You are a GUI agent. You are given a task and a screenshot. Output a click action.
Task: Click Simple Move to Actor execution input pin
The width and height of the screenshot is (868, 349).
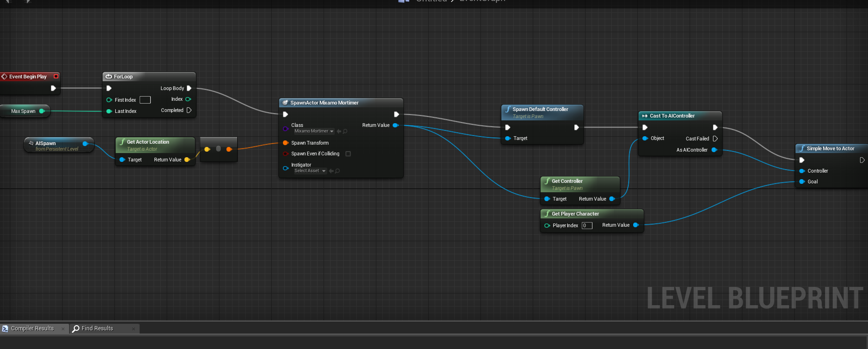(x=802, y=160)
